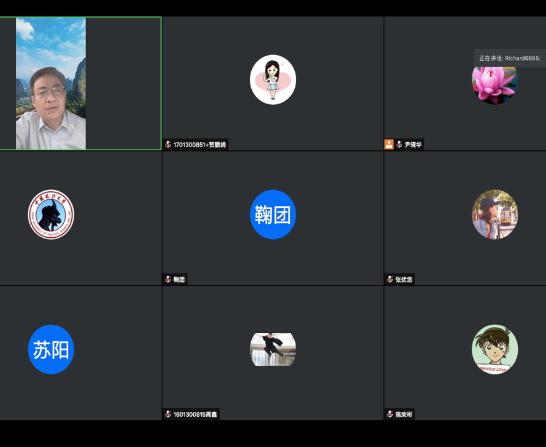Click muted mic icon next to 1601300815
This screenshot has height=447, width=546.
point(168,414)
